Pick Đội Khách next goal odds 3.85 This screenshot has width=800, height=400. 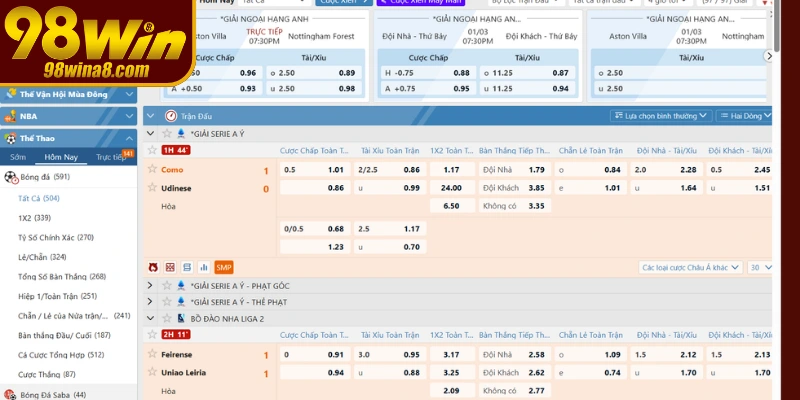click(x=515, y=188)
